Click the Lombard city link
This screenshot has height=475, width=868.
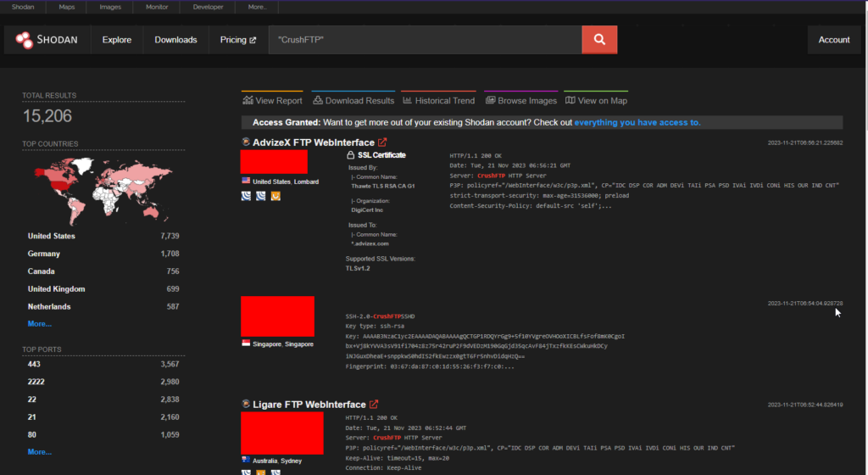click(306, 182)
